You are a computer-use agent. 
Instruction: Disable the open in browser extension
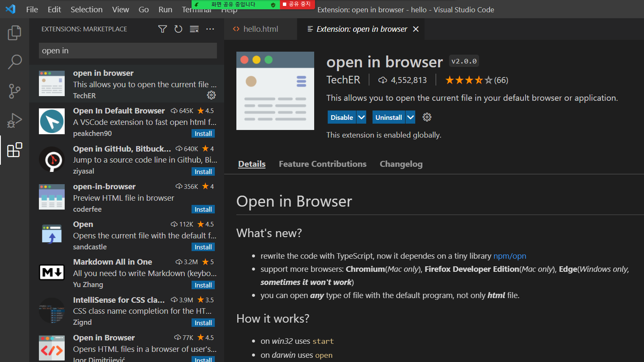[342, 117]
